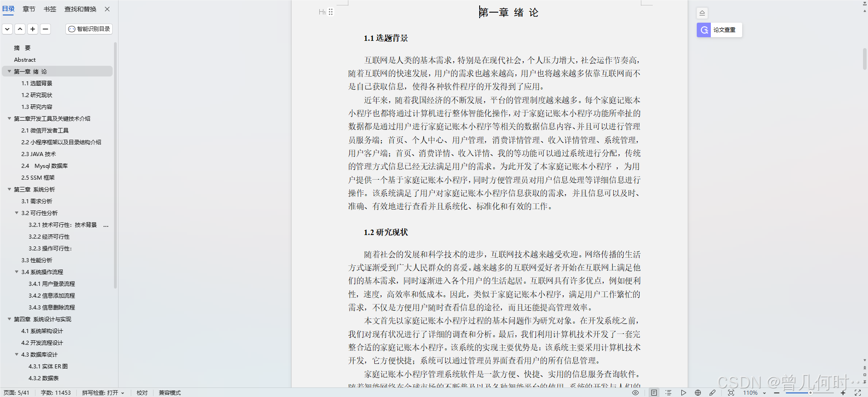Jump to 3.1 需求分析 heading
Screen dimensions: 868x397
coord(37,201)
